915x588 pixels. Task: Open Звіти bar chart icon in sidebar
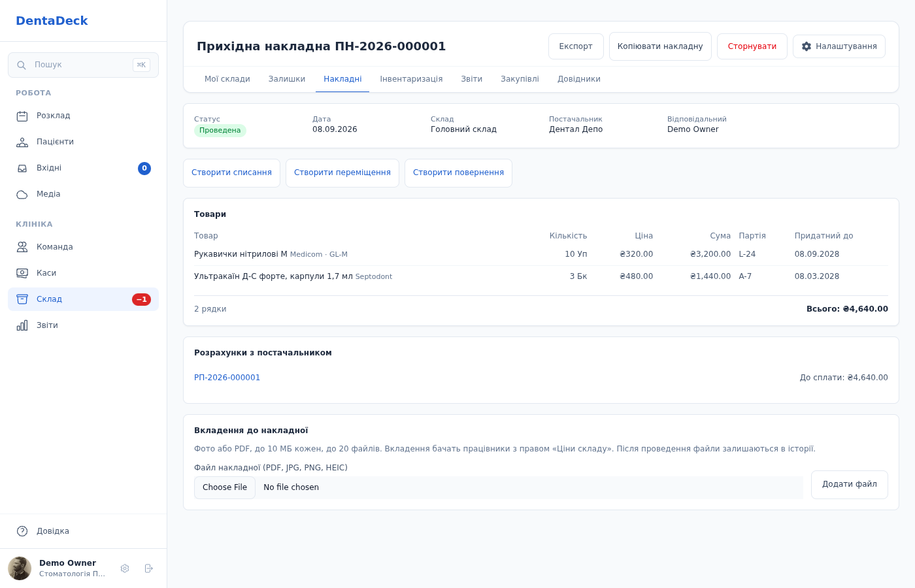coord(22,325)
